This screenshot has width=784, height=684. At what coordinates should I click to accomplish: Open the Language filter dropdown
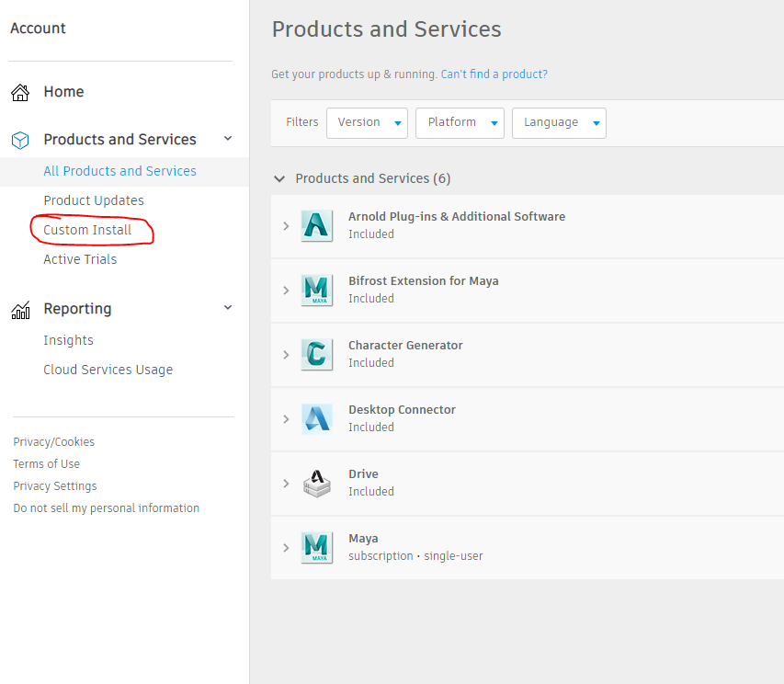559,122
